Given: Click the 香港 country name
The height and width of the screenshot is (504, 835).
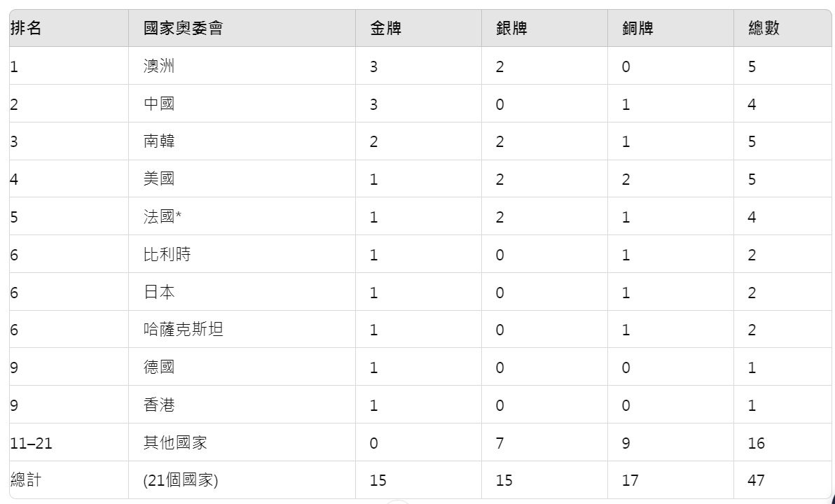Looking at the screenshot, I should [x=159, y=405].
